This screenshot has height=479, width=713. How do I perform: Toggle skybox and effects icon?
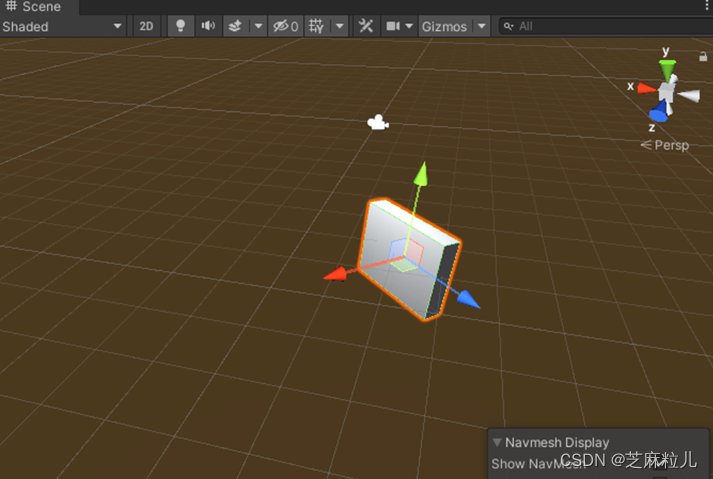(235, 26)
